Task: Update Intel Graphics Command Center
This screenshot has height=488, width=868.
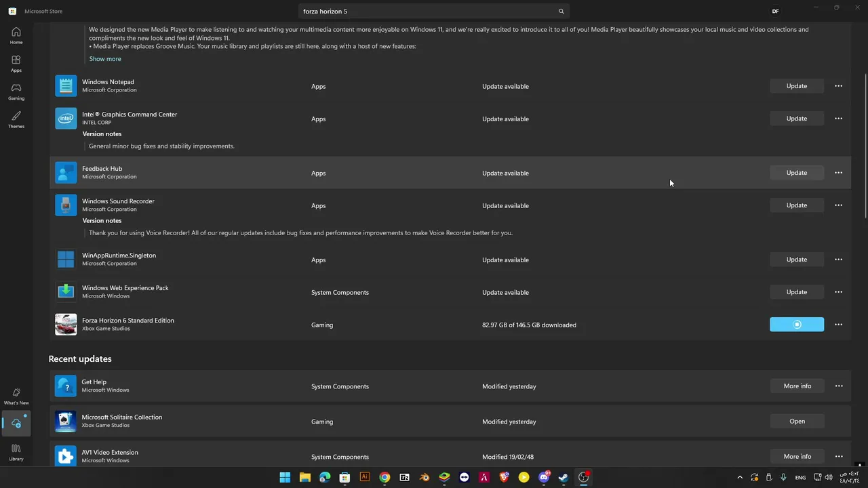Action: pos(797,119)
